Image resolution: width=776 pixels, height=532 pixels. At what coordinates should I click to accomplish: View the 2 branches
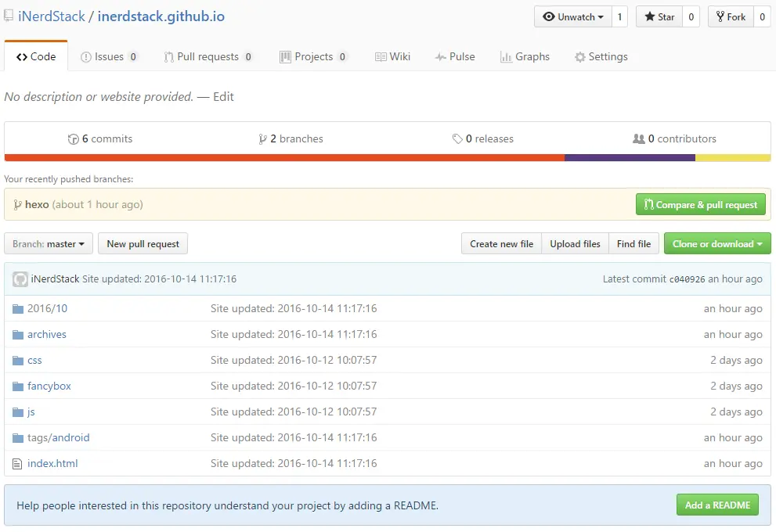pos(291,139)
